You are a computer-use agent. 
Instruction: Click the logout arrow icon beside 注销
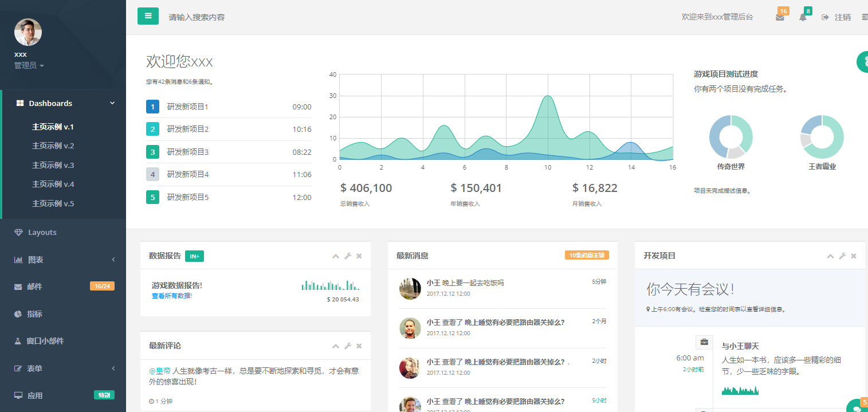[825, 17]
